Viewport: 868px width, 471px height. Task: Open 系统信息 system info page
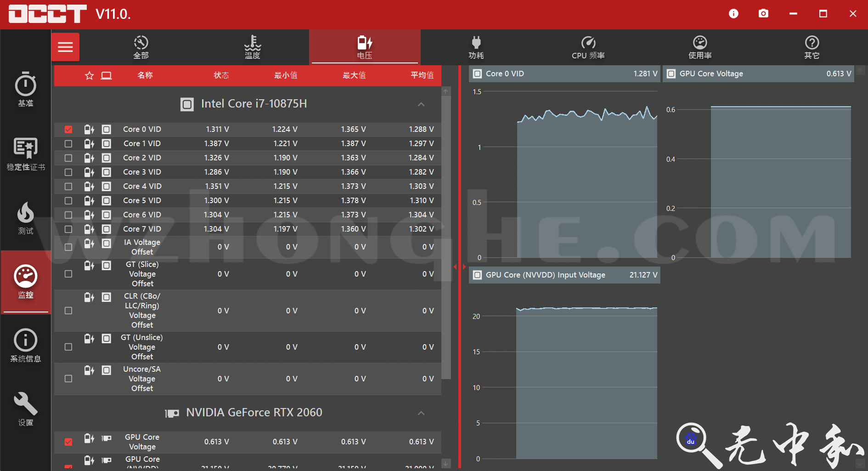pos(26,346)
